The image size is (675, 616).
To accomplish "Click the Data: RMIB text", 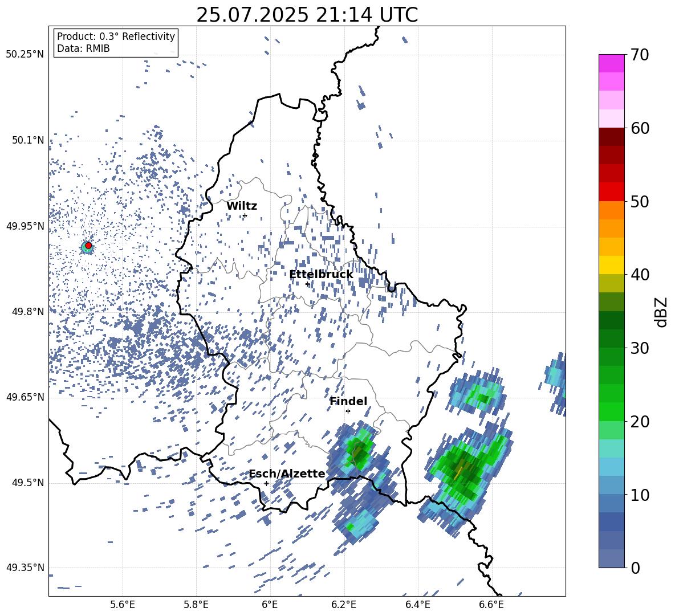I will pyautogui.click(x=83, y=48).
